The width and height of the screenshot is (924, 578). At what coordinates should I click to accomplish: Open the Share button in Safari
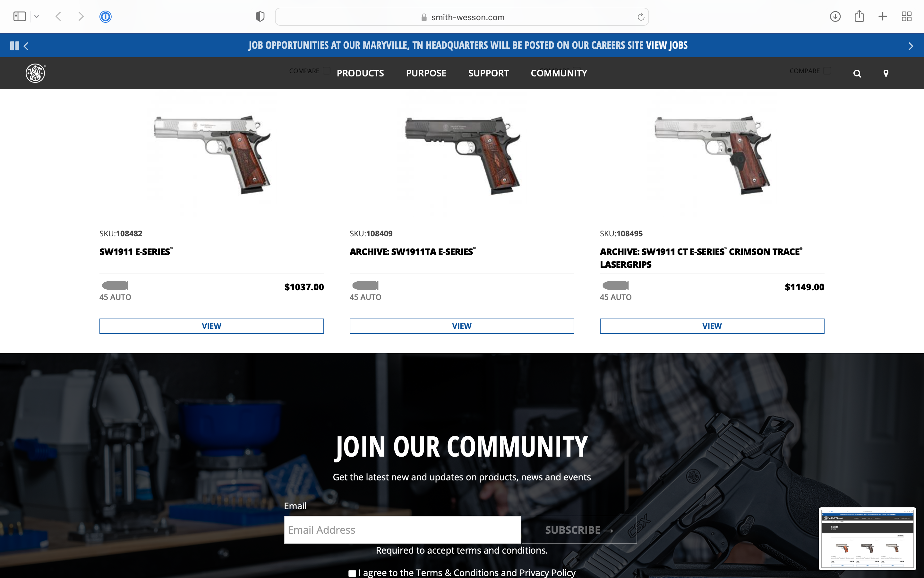[x=859, y=16]
